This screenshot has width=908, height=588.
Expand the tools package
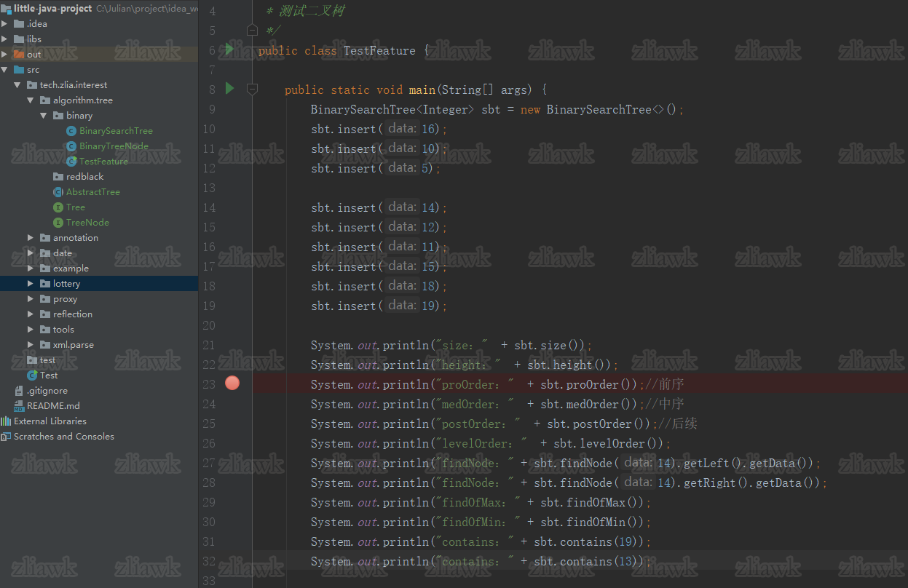coord(31,330)
